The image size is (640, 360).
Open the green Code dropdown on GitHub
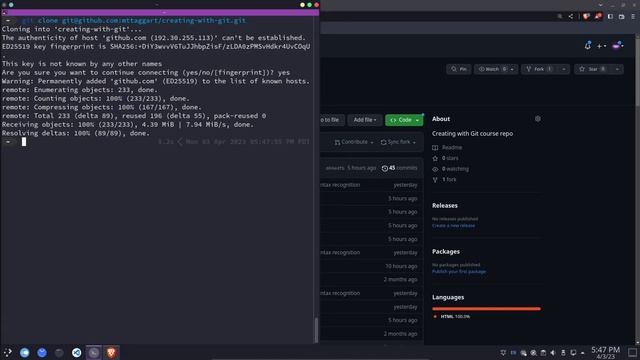404,120
